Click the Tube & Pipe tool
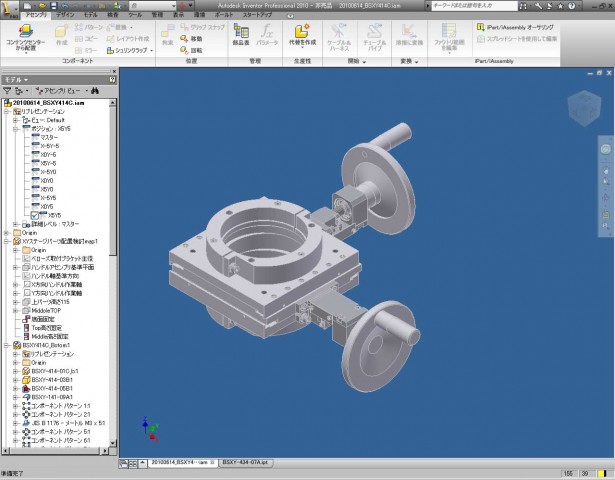 click(375, 37)
